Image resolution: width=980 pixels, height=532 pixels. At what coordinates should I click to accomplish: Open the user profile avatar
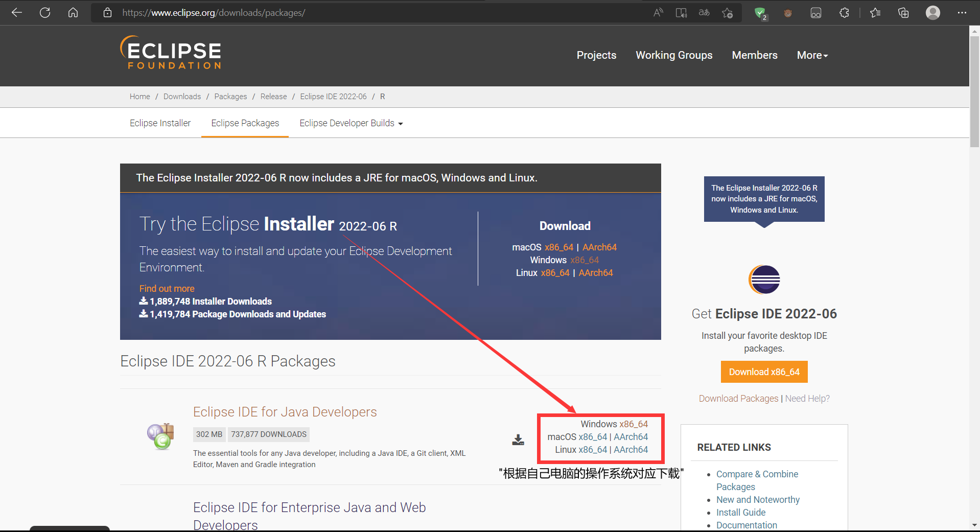933,13
